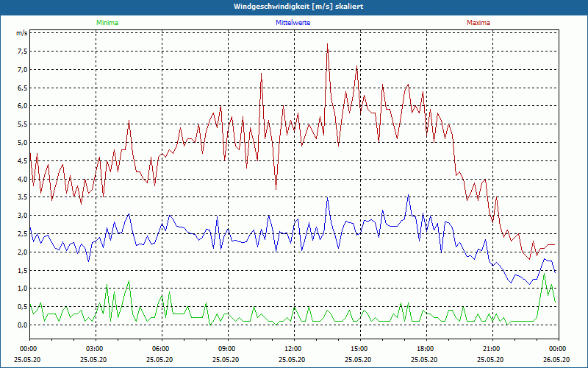Viewport: 588px width, 368px height.
Task: Click the 4,0 y-axis label
Action: coord(23,179)
